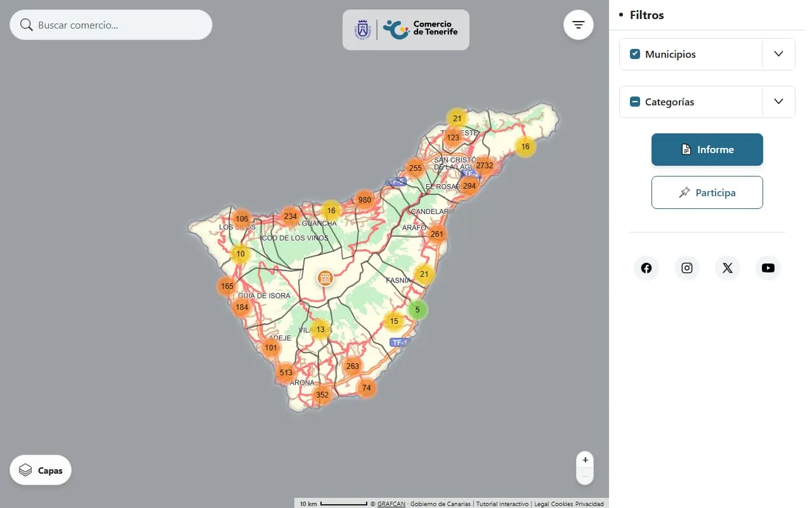
Task: Click the yellow 10 cluster marker
Action: pyautogui.click(x=240, y=254)
